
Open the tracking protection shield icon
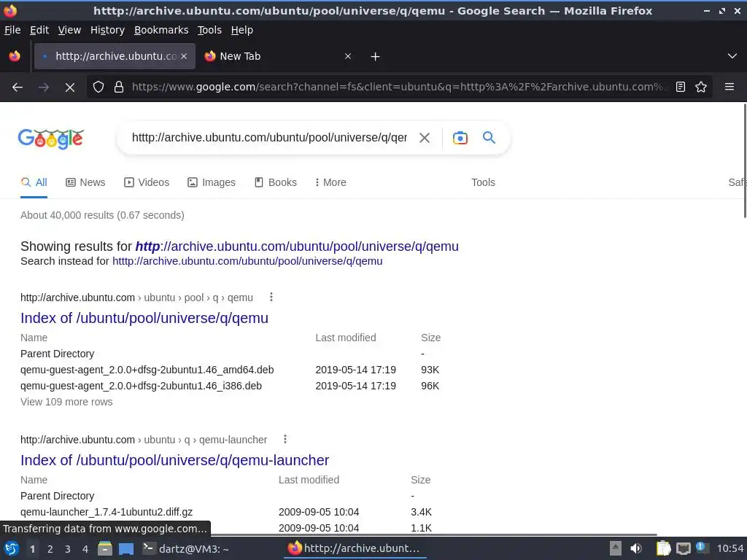(98, 87)
